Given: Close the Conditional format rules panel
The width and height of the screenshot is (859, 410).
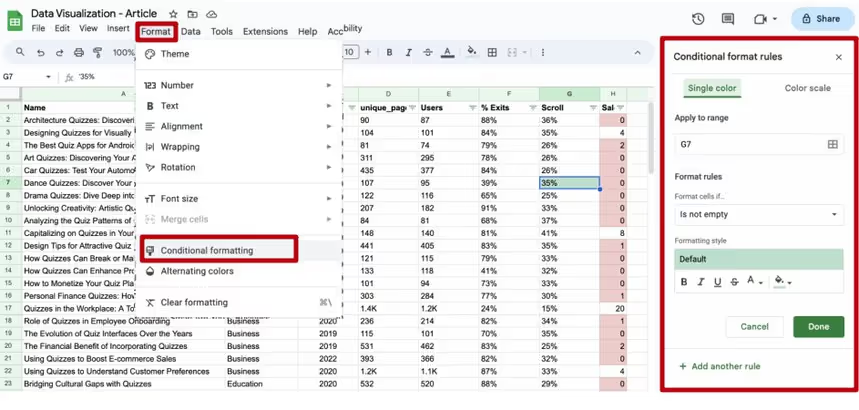Looking at the screenshot, I should (x=839, y=57).
